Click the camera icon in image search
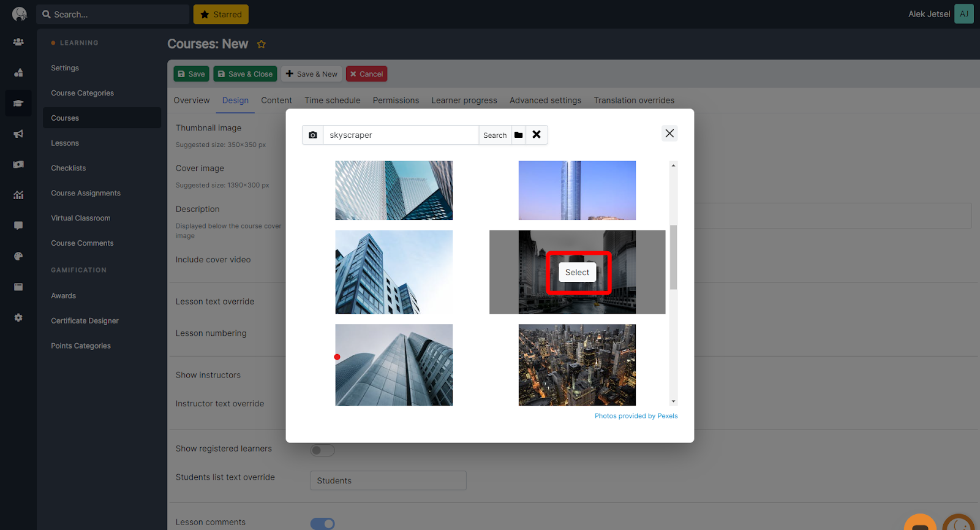This screenshot has height=530, width=980. (x=313, y=135)
